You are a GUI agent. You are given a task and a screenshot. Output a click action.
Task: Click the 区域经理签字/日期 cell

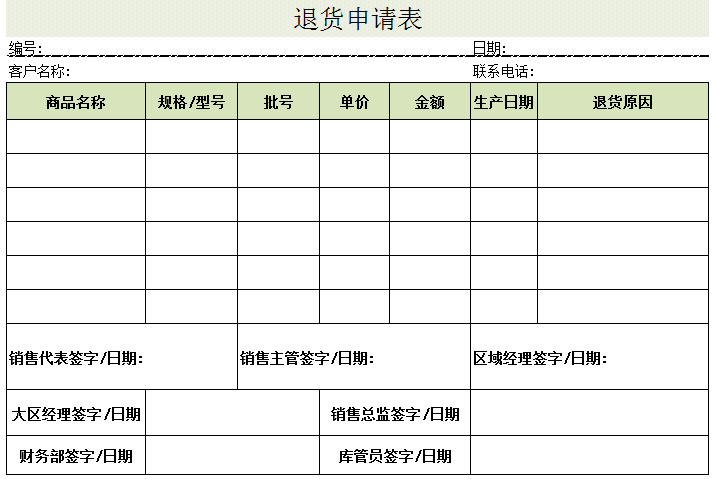[x=590, y=357]
